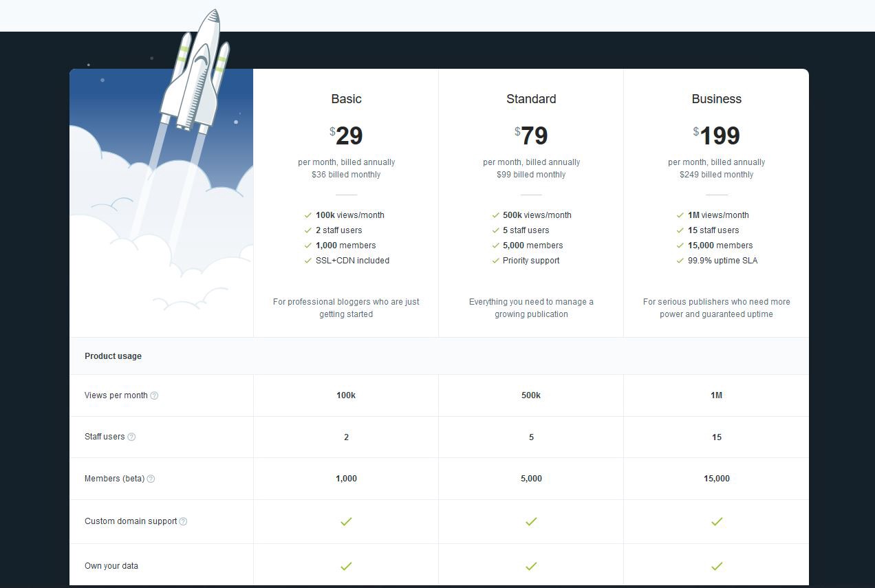Click 'SSL+CDN included' feature text
This screenshot has height=588, width=875.
tap(352, 261)
